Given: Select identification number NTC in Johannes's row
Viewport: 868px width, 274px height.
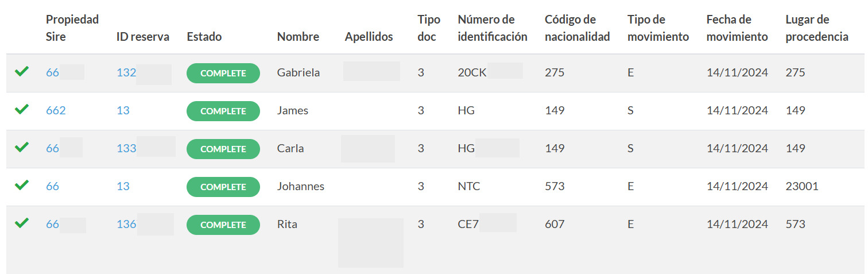Looking at the screenshot, I should tap(469, 186).
